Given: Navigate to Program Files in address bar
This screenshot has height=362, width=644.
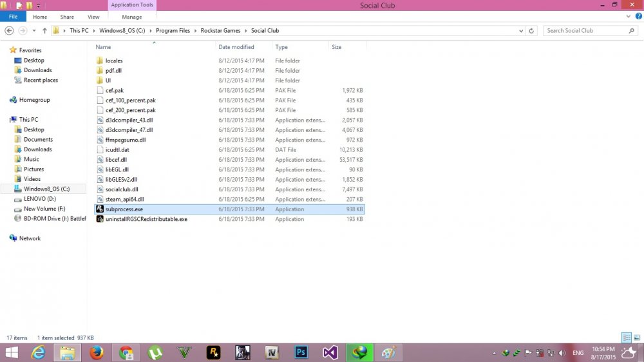Looking at the screenshot, I should click(x=173, y=30).
